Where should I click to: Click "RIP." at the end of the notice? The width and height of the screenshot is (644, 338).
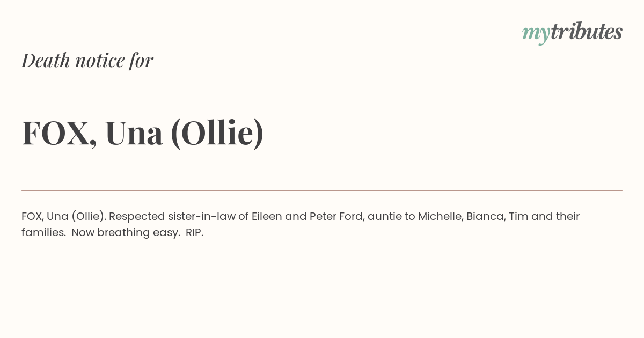(x=195, y=233)
